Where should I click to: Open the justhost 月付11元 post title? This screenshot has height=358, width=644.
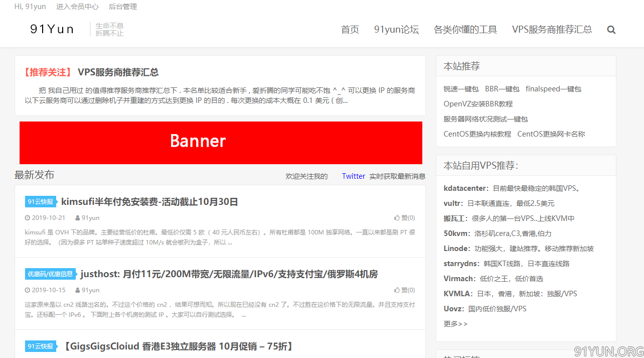tap(229, 274)
